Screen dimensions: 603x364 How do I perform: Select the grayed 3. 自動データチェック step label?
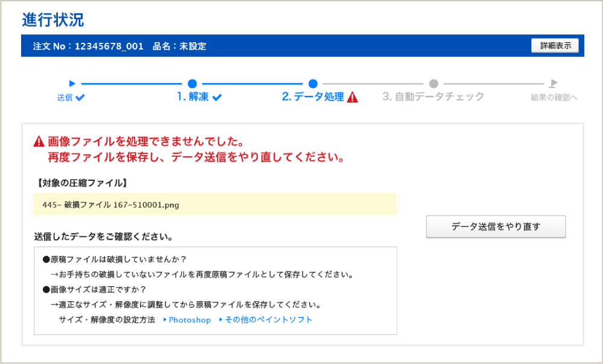[433, 97]
